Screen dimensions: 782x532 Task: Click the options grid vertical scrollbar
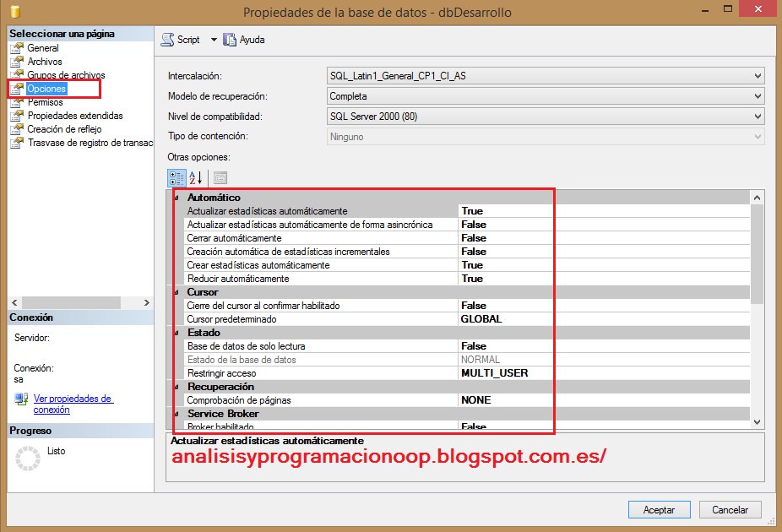point(757,254)
